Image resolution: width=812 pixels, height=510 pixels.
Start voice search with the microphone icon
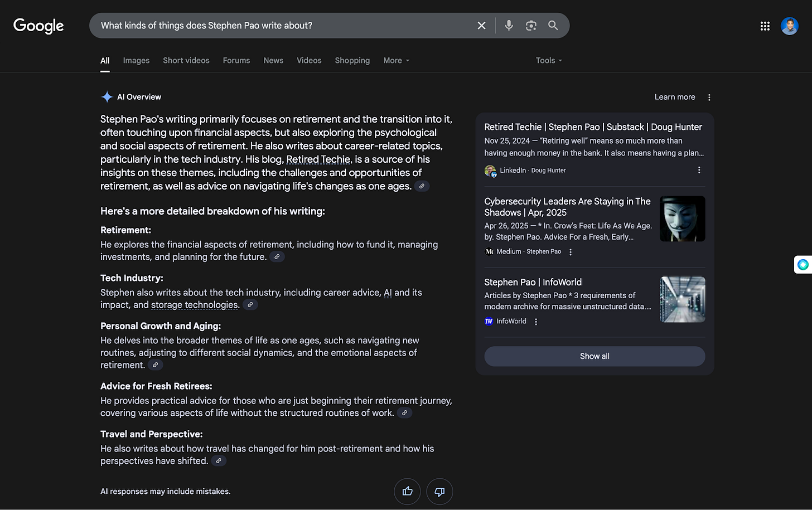pos(509,26)
